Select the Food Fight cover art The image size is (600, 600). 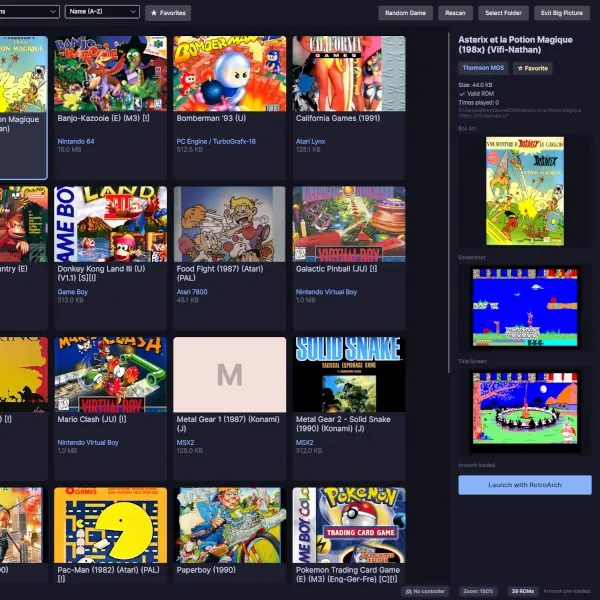pyautogui.click(x=230, y=224)
